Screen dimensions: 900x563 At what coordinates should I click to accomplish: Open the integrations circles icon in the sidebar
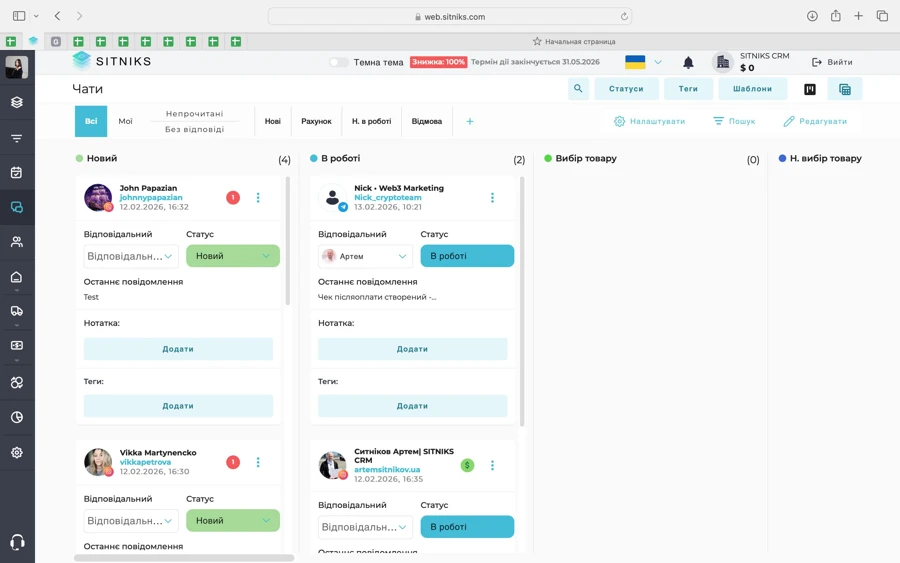pyautogui.click(x=17, y=382)
